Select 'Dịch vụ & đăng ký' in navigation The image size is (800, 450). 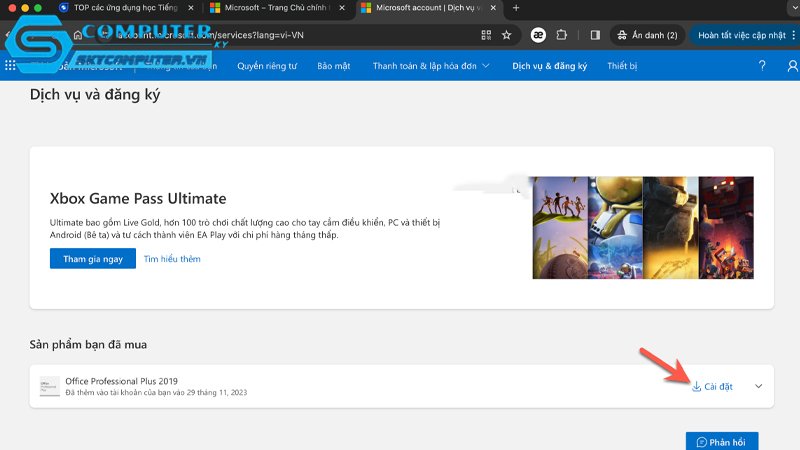tap(549, 66)
